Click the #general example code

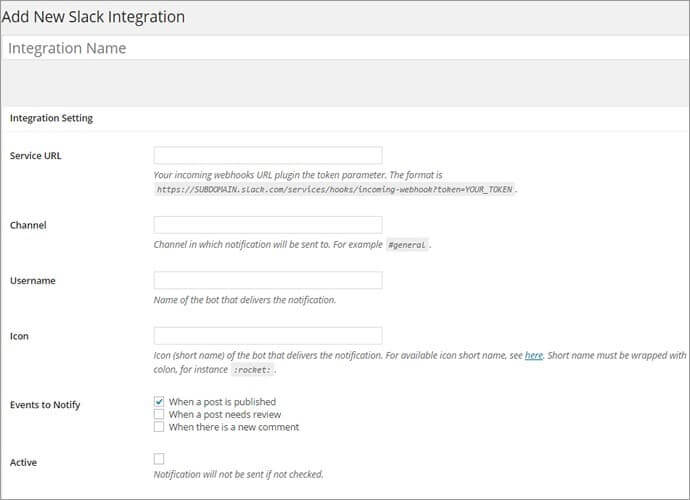coord(407,245)
